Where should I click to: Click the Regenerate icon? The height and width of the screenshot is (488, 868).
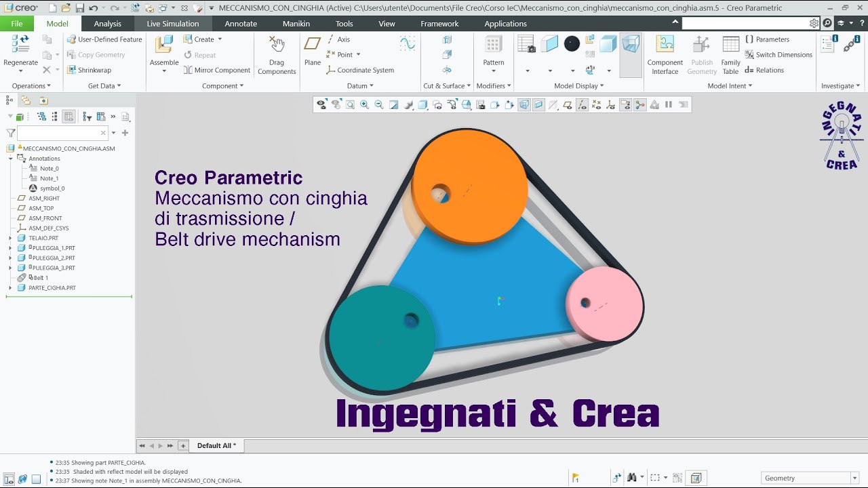(20, 45)
